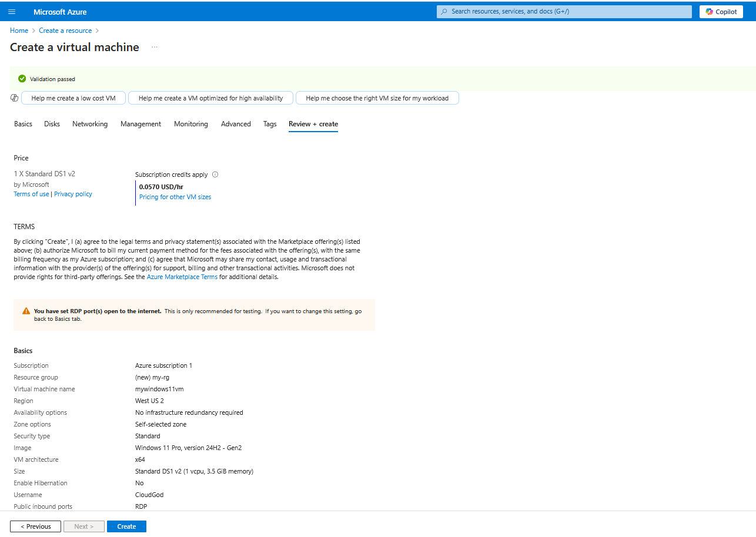Click Help me create a low cost VM

tap(73, 98)
